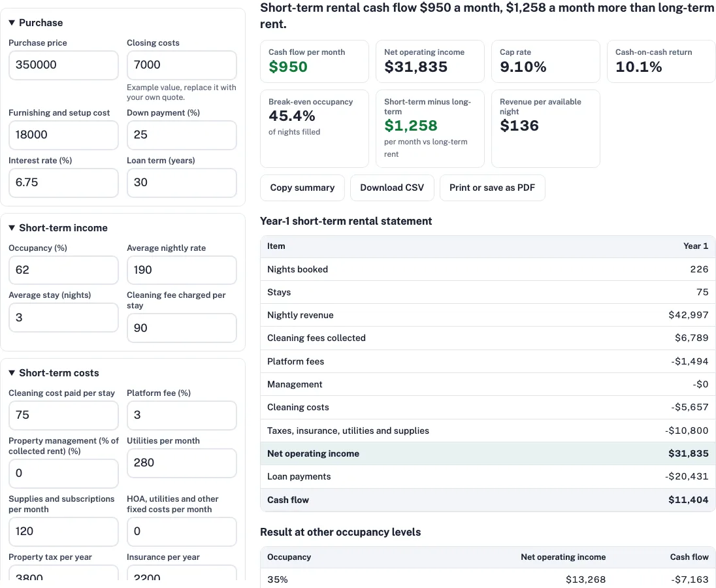Click the Copy summary button
This screenshot has width=716, height=588.
[302, 188]
